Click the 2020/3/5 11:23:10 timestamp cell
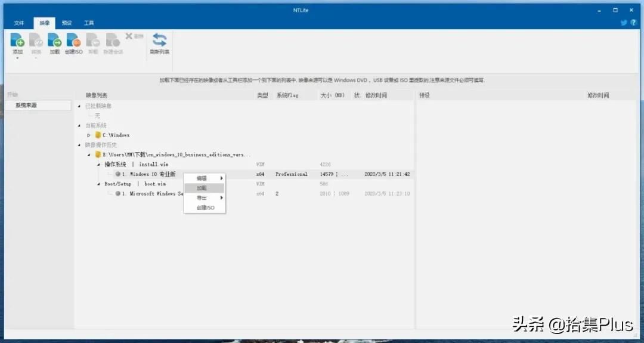This screenshot has width=644, height=343. point(387,193)
